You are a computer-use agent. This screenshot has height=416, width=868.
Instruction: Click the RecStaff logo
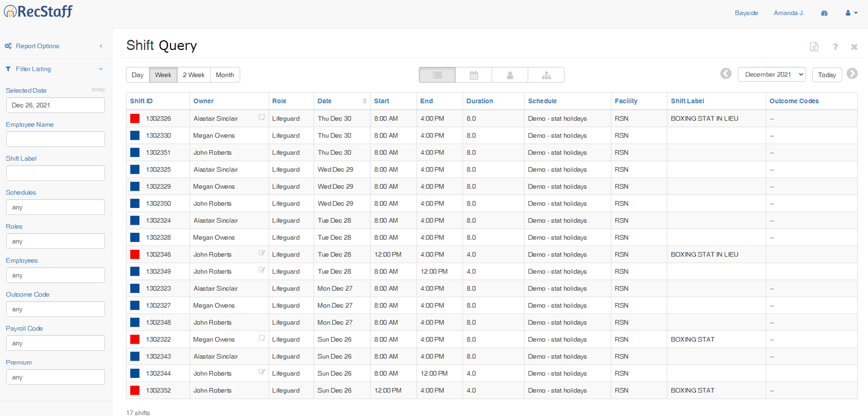pyautogui.click(x=38, y=11)
